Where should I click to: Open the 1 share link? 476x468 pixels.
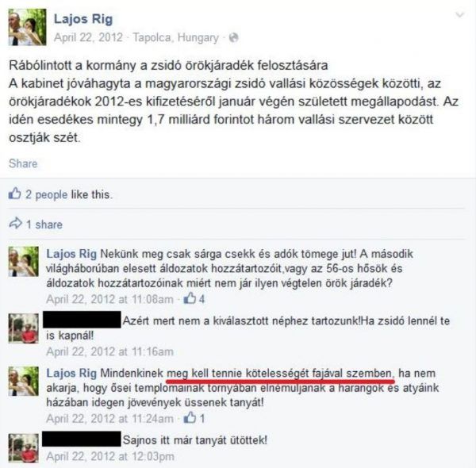pos(44,224)
